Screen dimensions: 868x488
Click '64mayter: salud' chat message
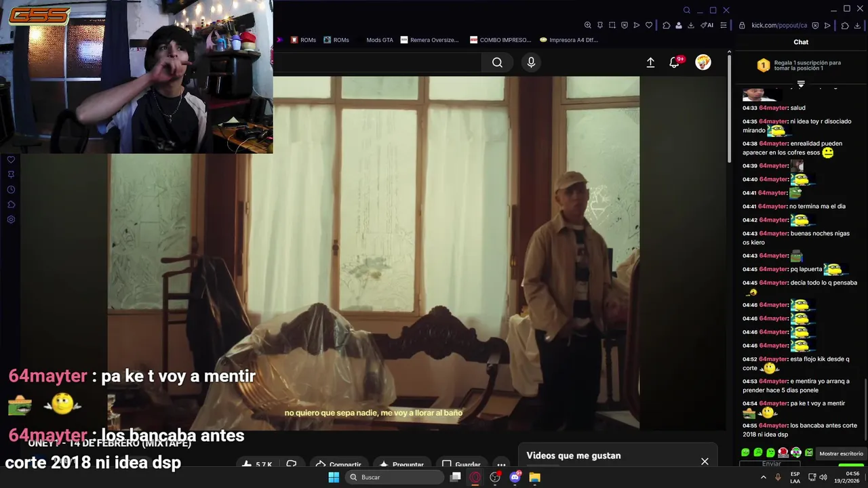pyautogui.click(x=774, y=108)
